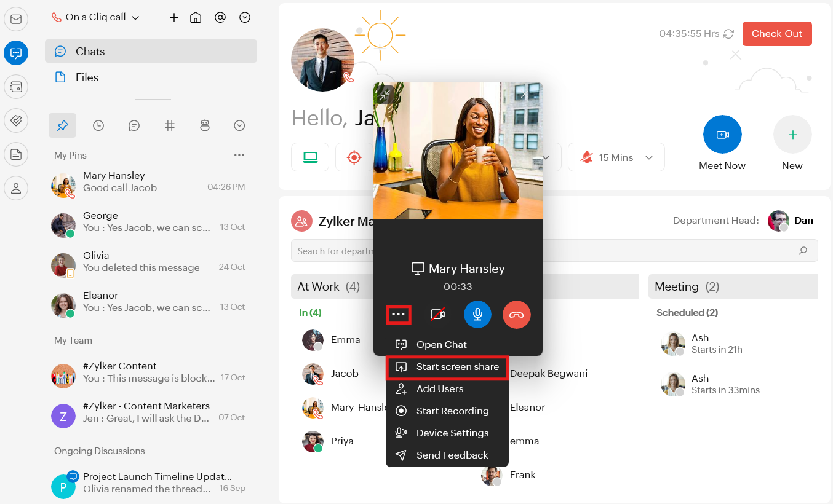Select Files in the sidebar
Screen dimensions: 833x504
point(151,77)
